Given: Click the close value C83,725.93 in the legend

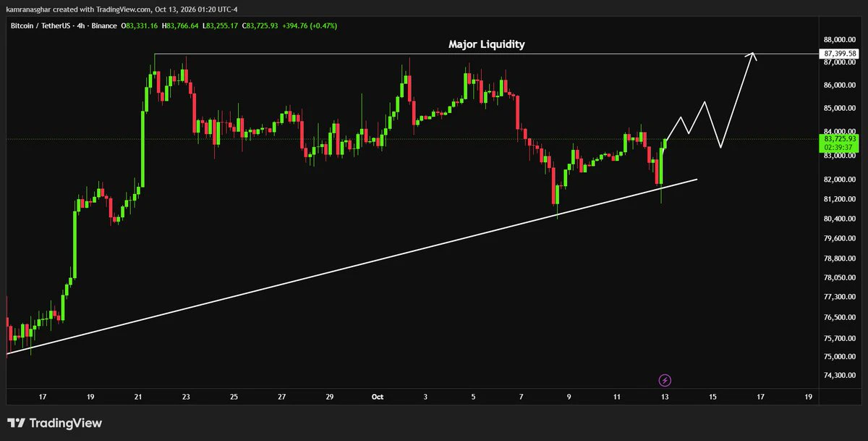Looking at the screenshot, I should pos(258,25).
